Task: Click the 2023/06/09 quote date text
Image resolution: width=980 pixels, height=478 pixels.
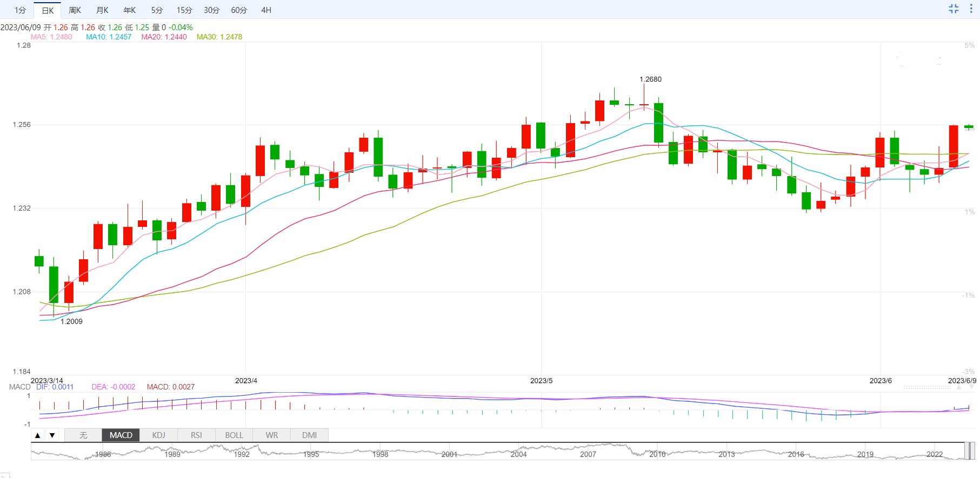Action: tap(21, 28)
